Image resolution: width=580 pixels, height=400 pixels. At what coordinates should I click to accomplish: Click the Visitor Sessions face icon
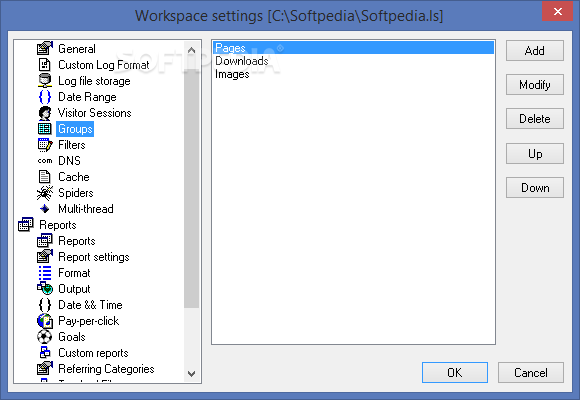click(x=45, y=113)
